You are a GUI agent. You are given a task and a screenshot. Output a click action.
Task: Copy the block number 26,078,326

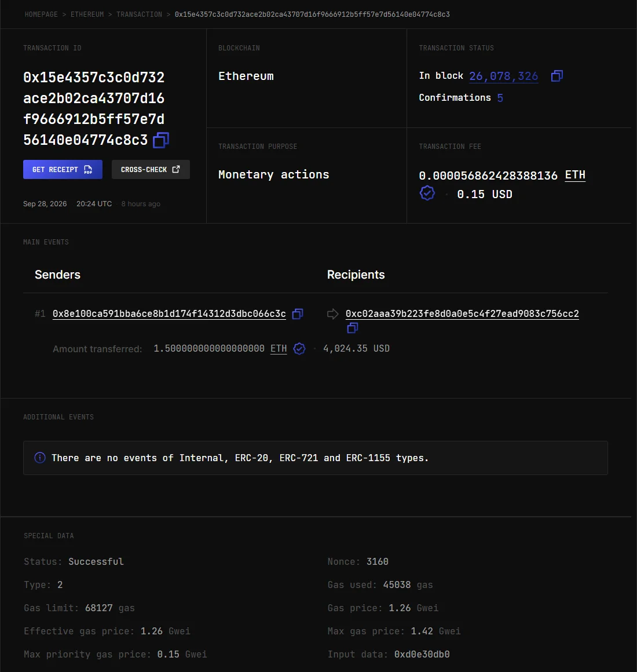click(557, 76)
